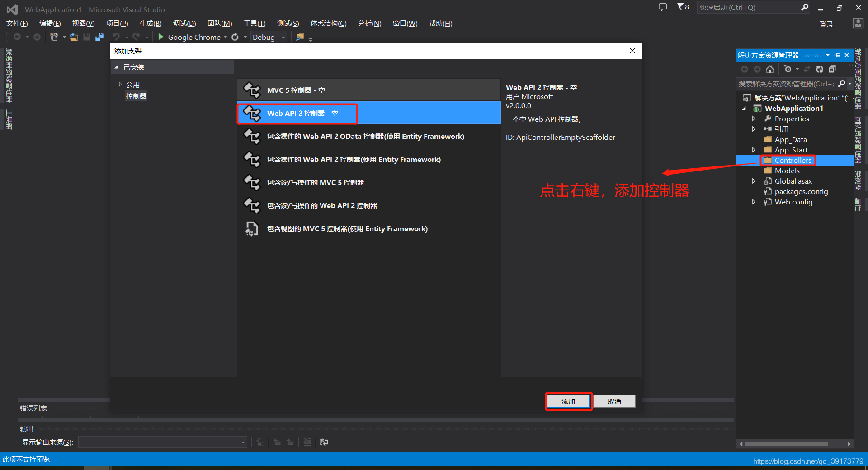The height and width of the screenshot is (470, 868).
Task: Click Solution Explorer horizontal scrollbar thumb
Action: [787, 444]
